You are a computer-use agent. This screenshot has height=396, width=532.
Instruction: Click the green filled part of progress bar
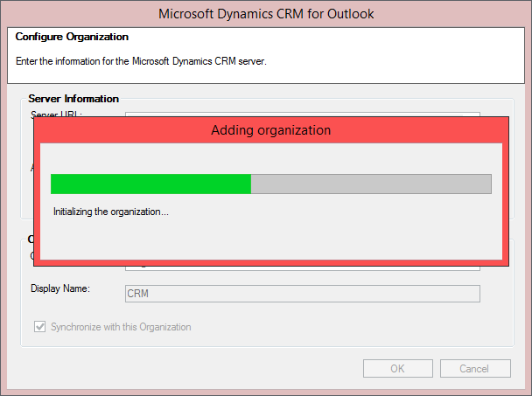[150, 184]
